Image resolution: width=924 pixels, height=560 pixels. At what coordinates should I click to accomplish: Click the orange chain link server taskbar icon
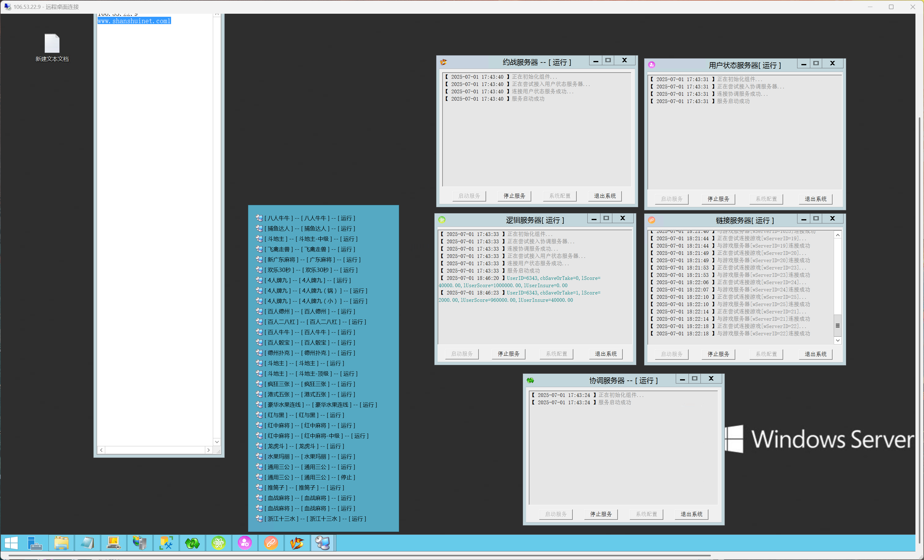click(x=271, y=543)
